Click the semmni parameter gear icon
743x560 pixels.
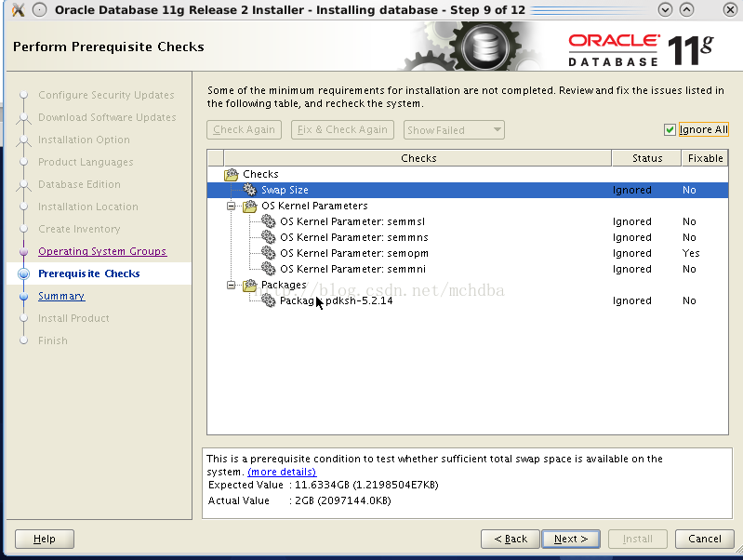tap(268, 269)
